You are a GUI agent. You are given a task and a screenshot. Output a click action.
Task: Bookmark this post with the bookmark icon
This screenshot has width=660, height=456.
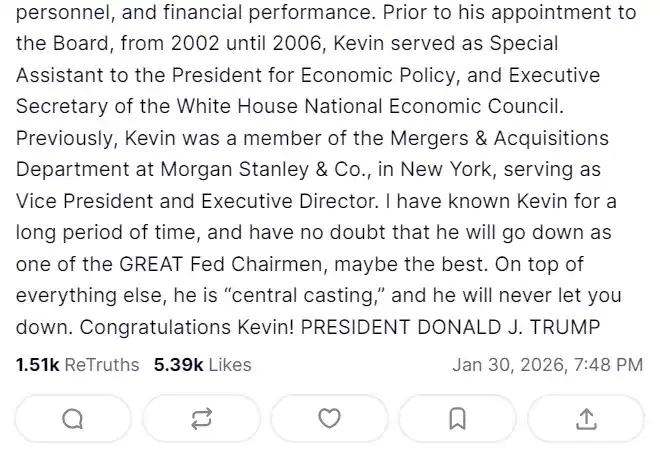(457, 419)
